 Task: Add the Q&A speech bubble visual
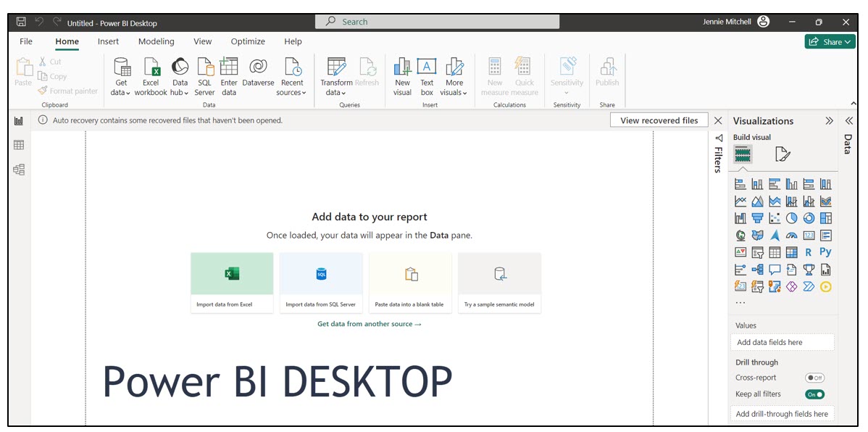pos(775,270)
